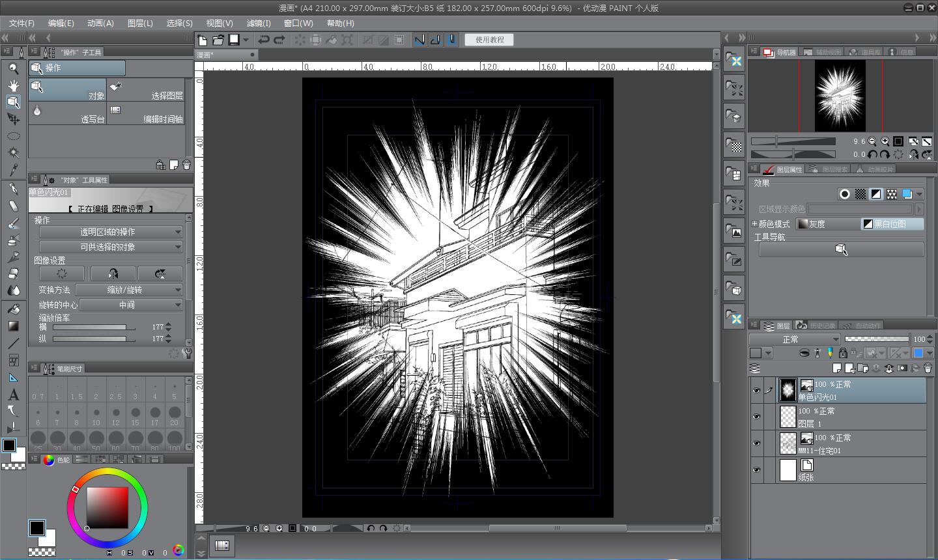This screenshot has height=560, width=938.
Task: Open the 透明区域的操作 dropdown
Action: tap(111, 232)
